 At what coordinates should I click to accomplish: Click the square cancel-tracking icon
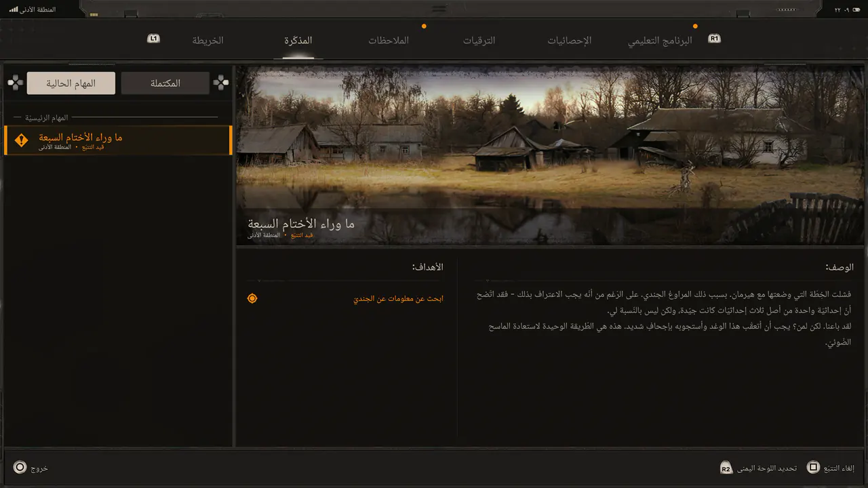coord(813,468)
